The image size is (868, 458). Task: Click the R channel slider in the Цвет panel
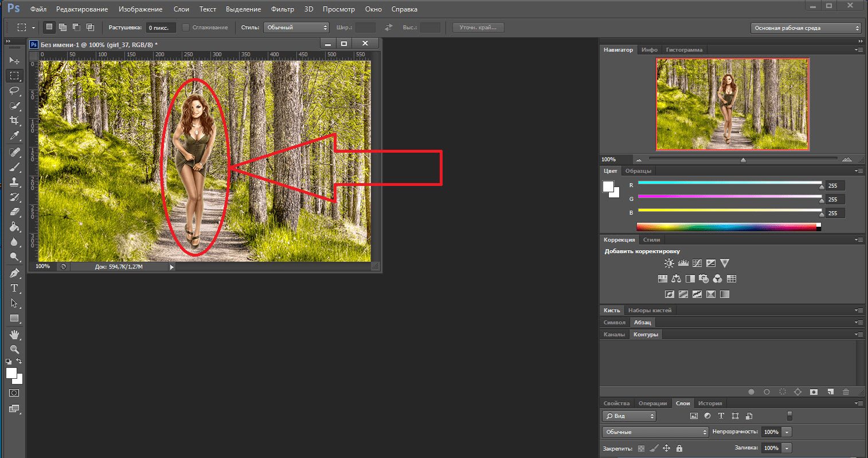[x=729, y=184]
